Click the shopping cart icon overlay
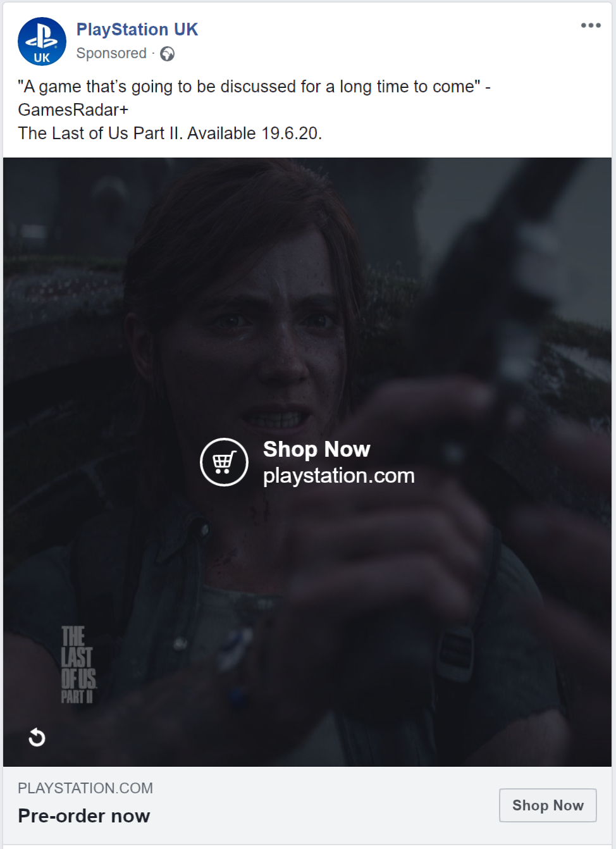 click(x=224, y=462)
